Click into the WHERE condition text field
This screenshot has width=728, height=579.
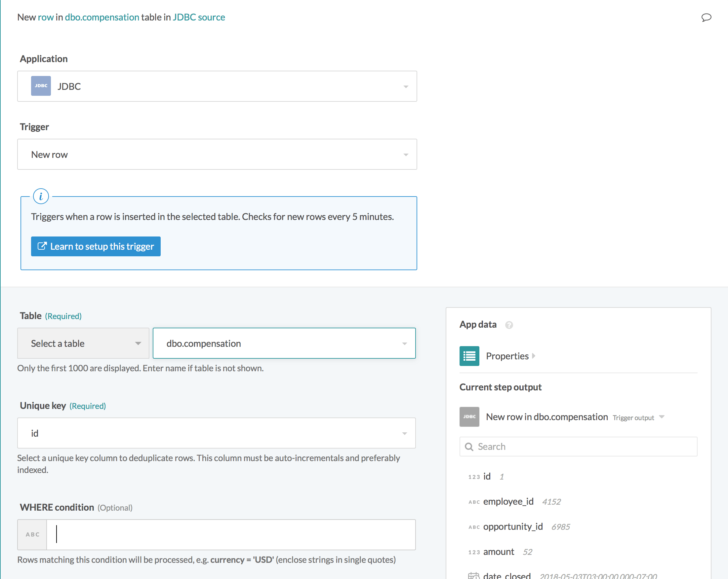[x=231, y=534]
